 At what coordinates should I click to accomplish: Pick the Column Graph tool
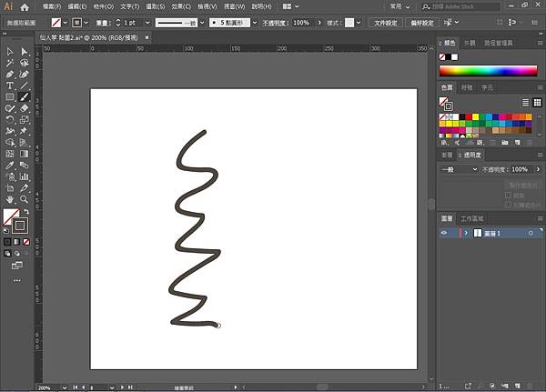24,176
